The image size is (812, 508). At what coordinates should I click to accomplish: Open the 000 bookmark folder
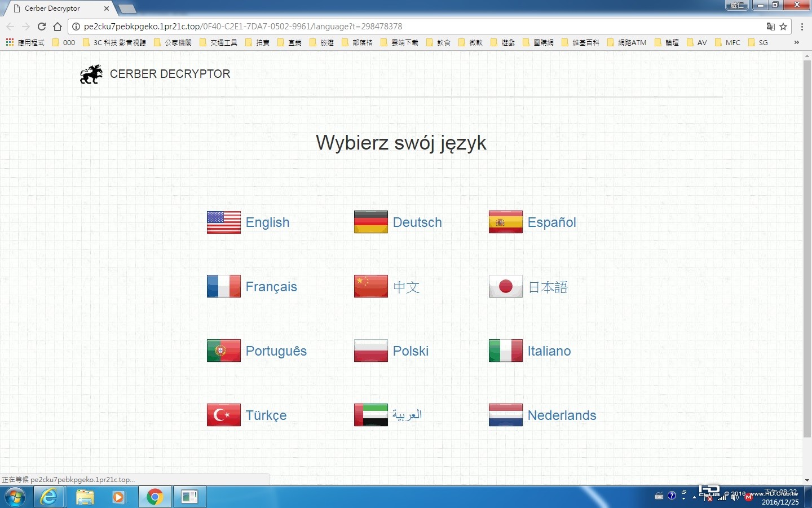64,42
